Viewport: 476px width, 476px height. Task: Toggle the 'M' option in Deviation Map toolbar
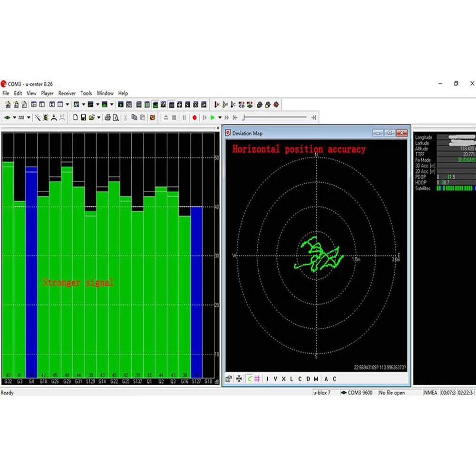tap(316, 379)
